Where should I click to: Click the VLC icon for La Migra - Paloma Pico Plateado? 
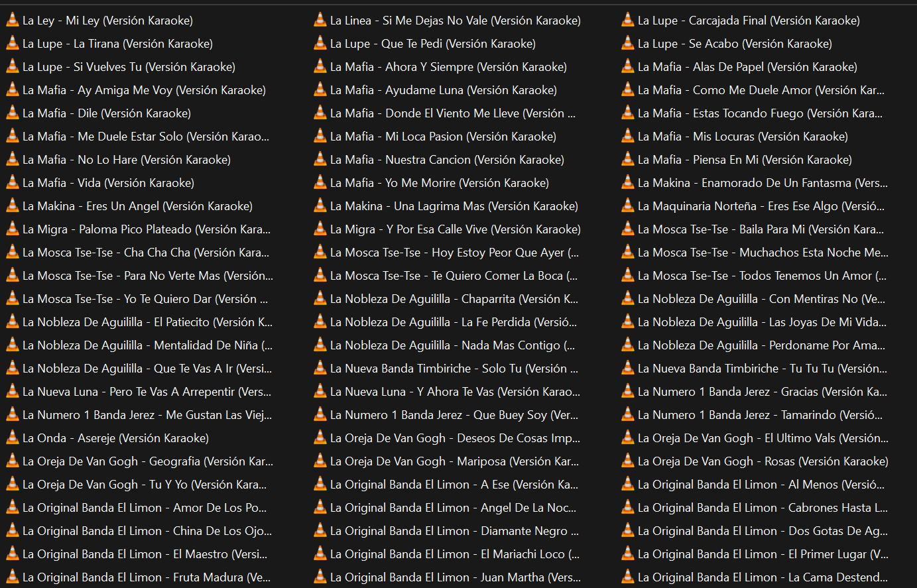12,229
